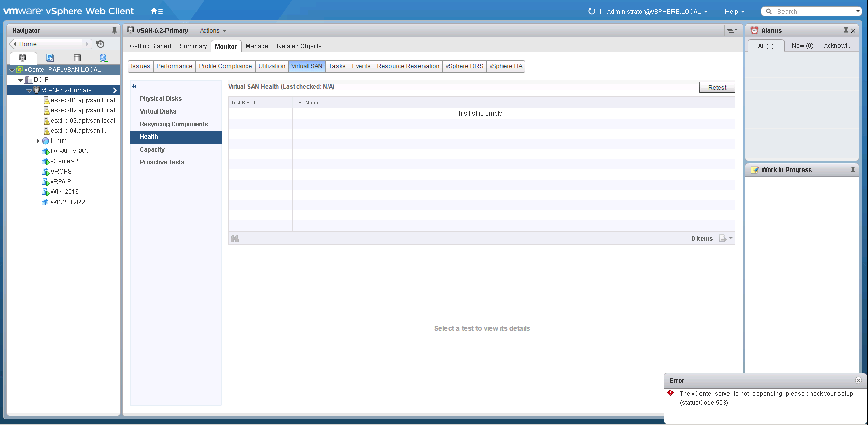Image resolution: width=868 pixels, height=425 pixels.
Task: Open the Administrator@VSPHERE.LOCAL user dropdown
Action: point(657,11)
